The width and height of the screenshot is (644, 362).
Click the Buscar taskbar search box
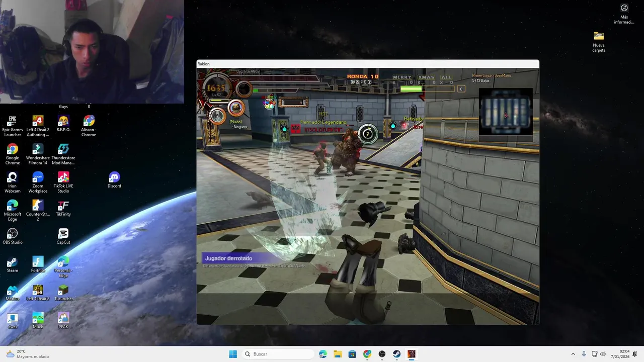(278, 354)
